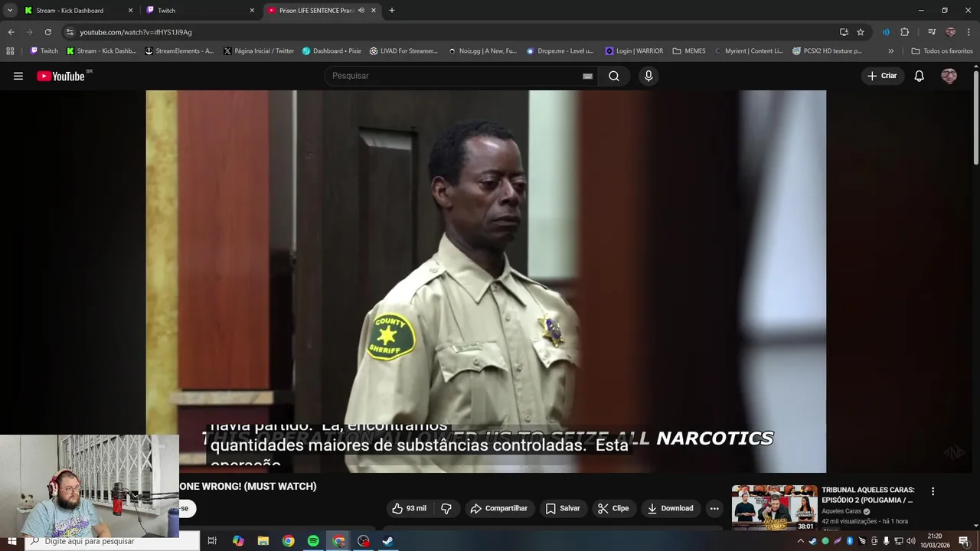Open the TRIBUNAL AQUELES CARAS video title
This screenshot has height=551, width=980.
pyautogui.click(x=867, y=494)
